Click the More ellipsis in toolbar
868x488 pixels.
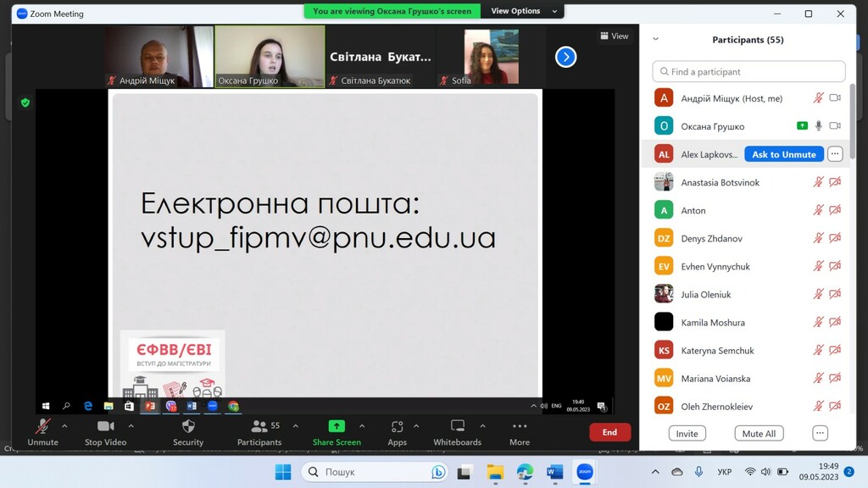click(x=520, y=426)
